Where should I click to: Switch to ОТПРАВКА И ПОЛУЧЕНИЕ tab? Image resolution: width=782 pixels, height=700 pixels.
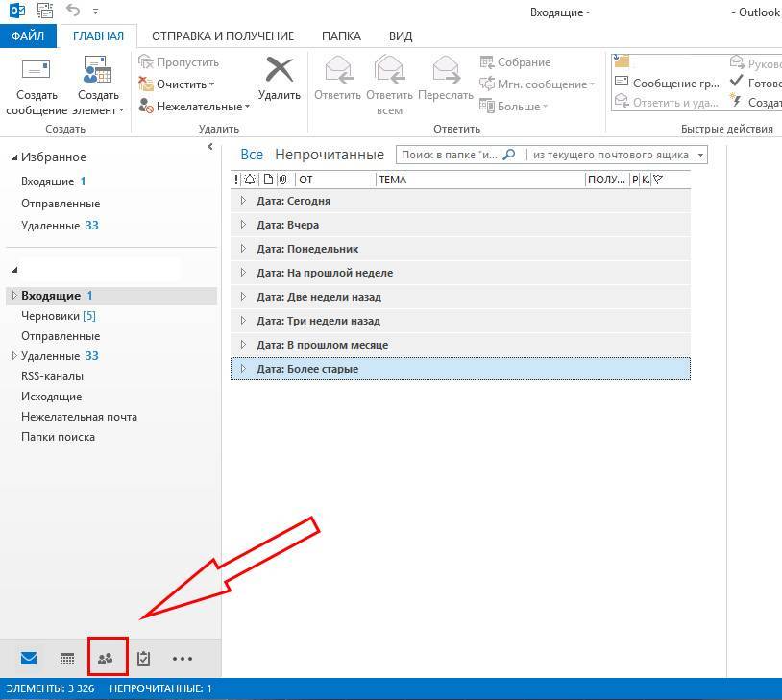222,36
